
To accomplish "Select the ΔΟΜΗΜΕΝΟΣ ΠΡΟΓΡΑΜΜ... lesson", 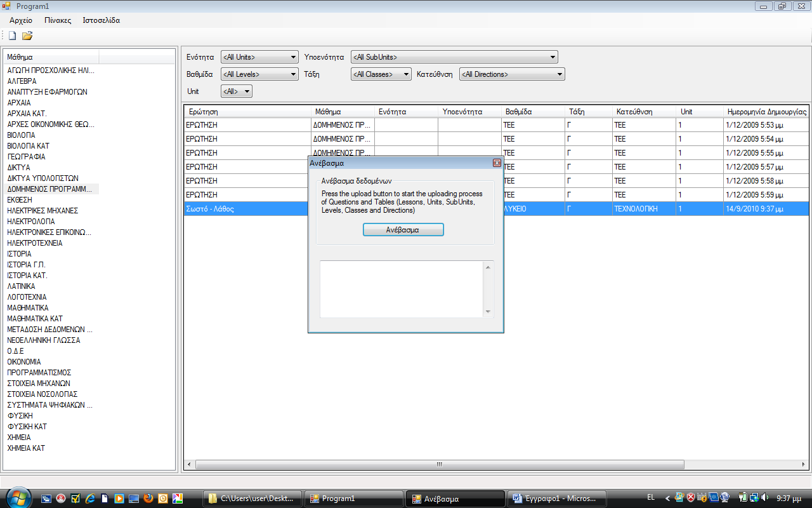I will (x=49, y=189).
